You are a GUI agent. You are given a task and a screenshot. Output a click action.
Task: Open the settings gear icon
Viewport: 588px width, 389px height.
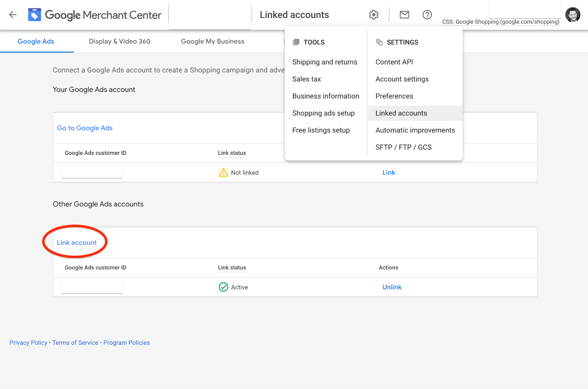pos(374,15)
